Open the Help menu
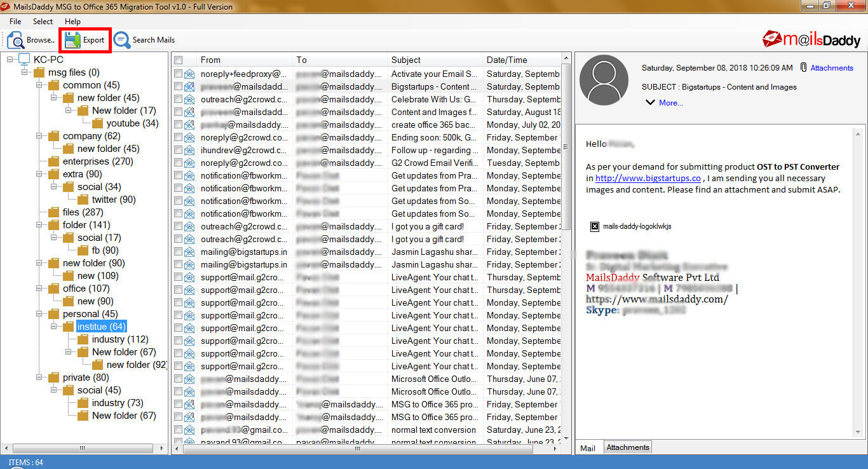This screenshot has width=868, height=469. (73, 22)
